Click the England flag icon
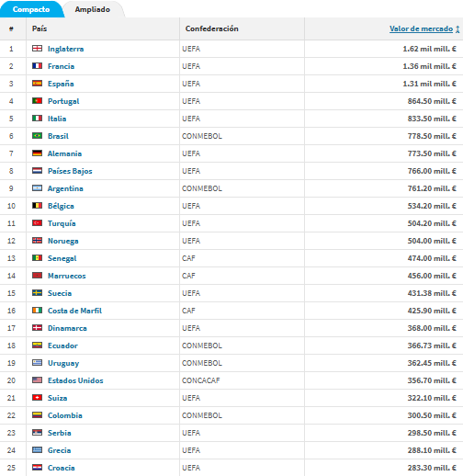This screenshot has width=463, height=476. coord(37,49)
